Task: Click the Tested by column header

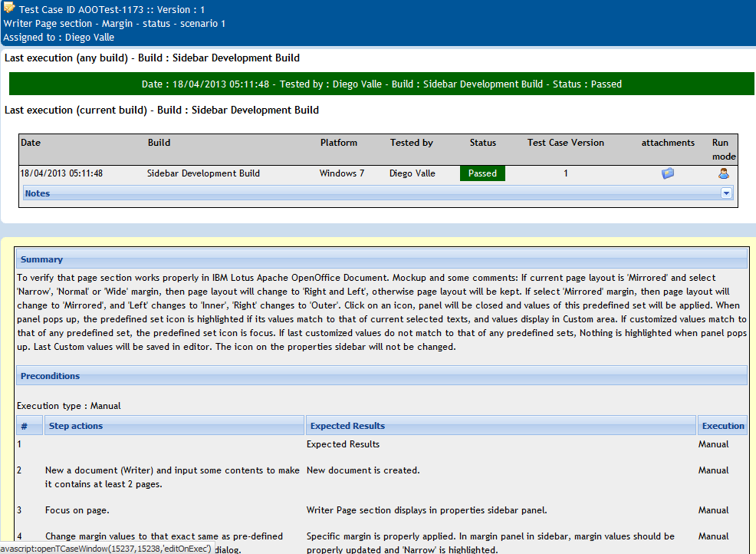Action: coord(411,143)
